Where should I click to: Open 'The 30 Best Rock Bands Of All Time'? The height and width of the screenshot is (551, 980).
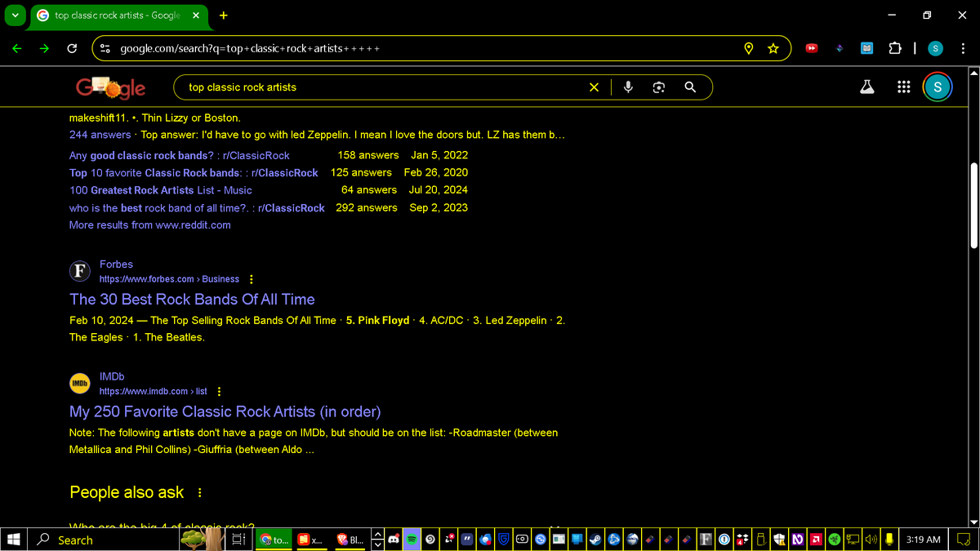coord(192,300)
